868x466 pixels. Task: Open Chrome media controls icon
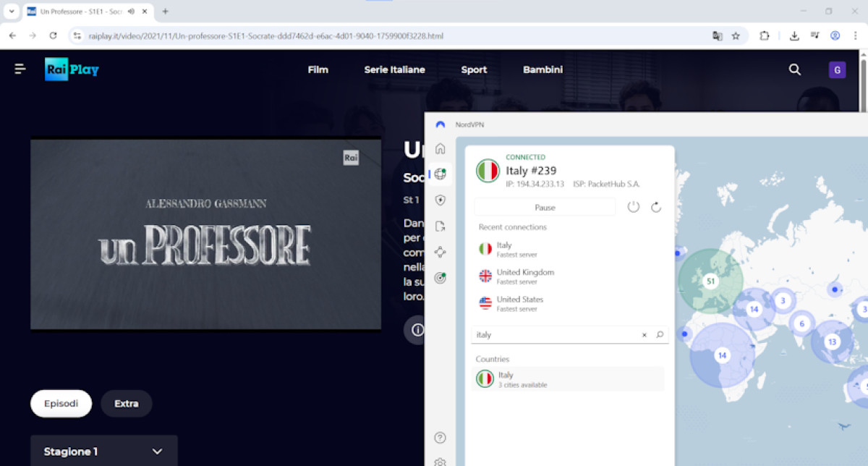click(x=814, y=35)
